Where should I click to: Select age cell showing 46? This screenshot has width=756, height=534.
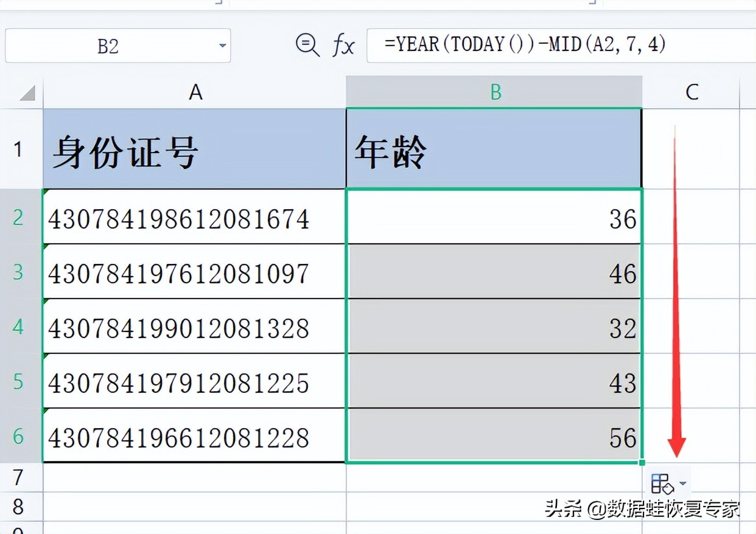tap(494, 272)
